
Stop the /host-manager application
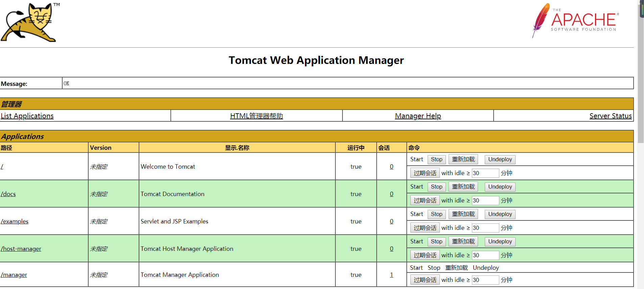436,242
